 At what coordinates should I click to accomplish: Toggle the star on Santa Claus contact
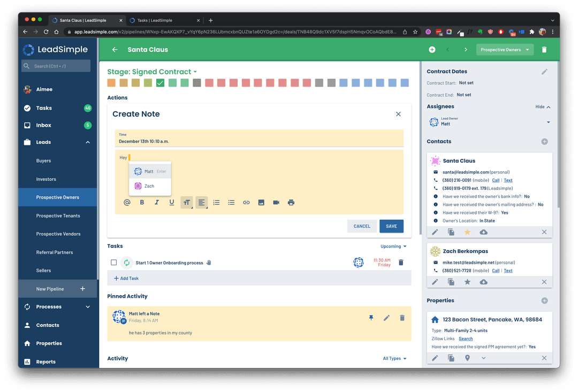coord(467,232)
